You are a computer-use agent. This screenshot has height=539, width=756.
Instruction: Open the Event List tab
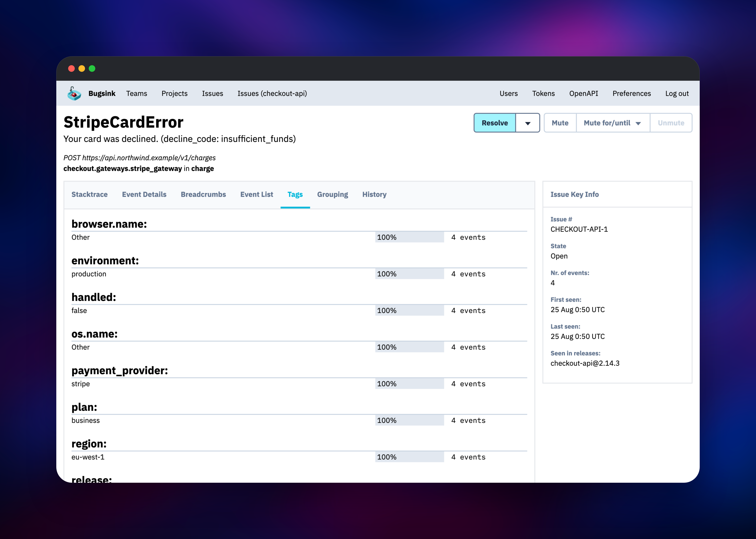[x=257, y=195]
